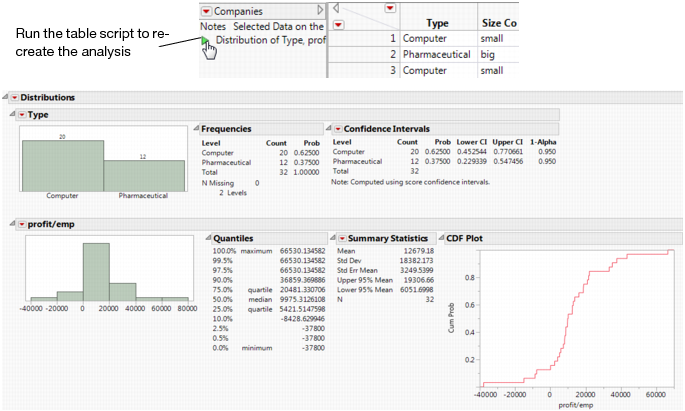
Task: Run the Distribution table script green triangle
Action: 206,41
